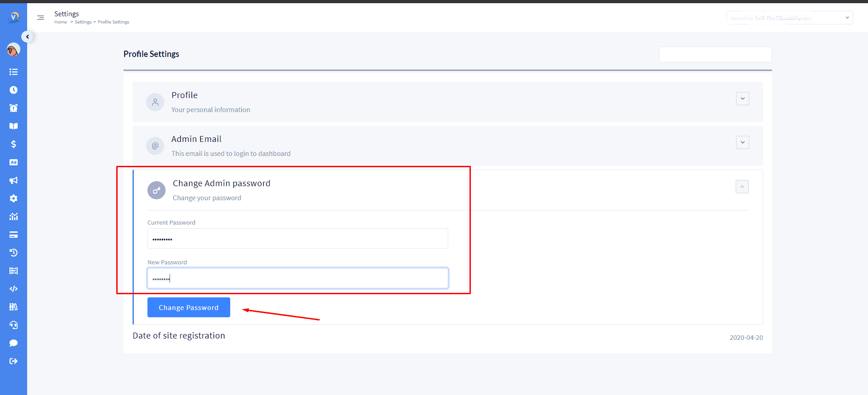This screenshot has height=395, width=868.
Task: Open the credit card icon
Action: pos(14,235)
